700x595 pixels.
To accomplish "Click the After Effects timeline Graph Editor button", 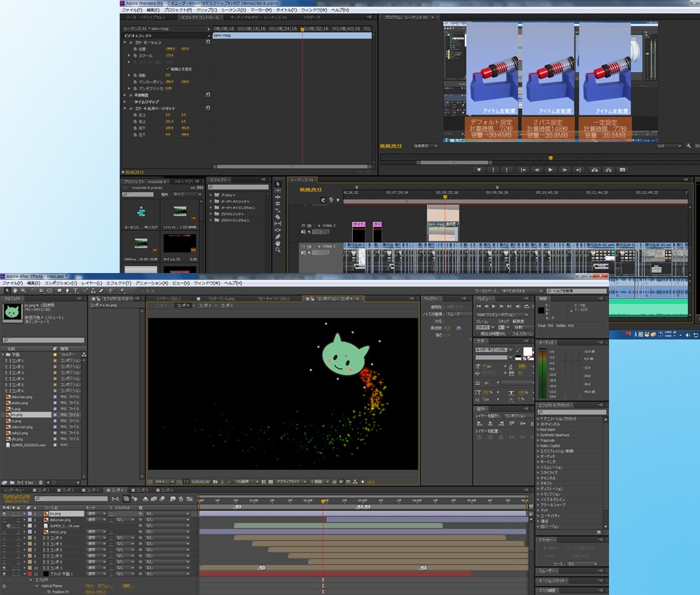I will (x=190, y=498).
